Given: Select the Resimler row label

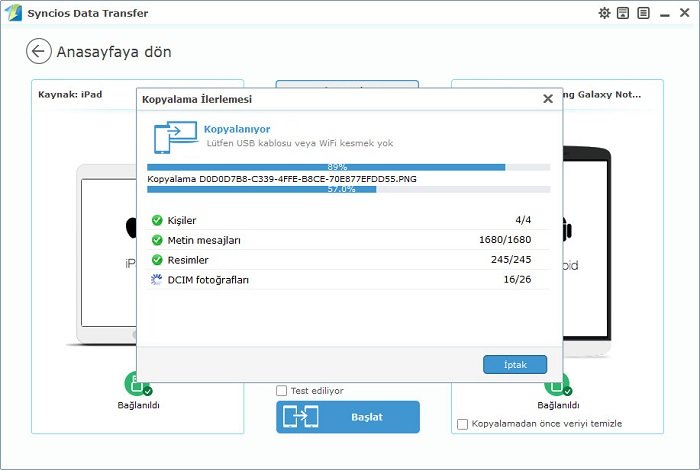Looking at the screenshot, I should pyautogui.click(x=188, y=260).
